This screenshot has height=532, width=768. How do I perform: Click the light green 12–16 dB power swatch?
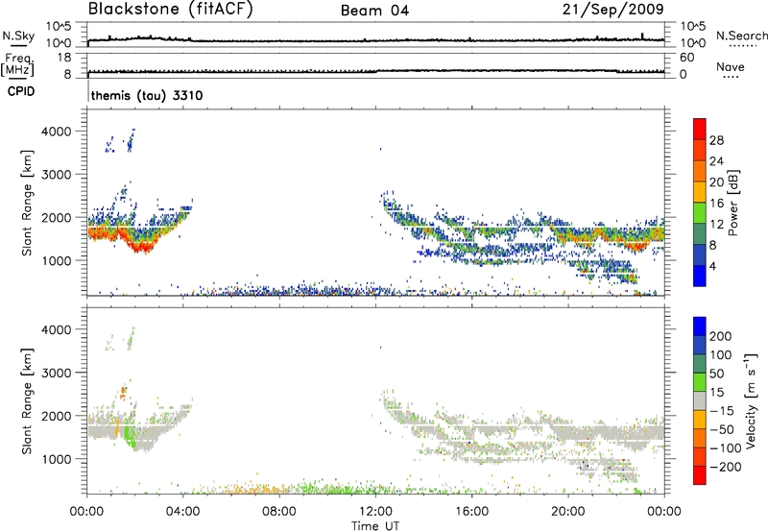700,213
